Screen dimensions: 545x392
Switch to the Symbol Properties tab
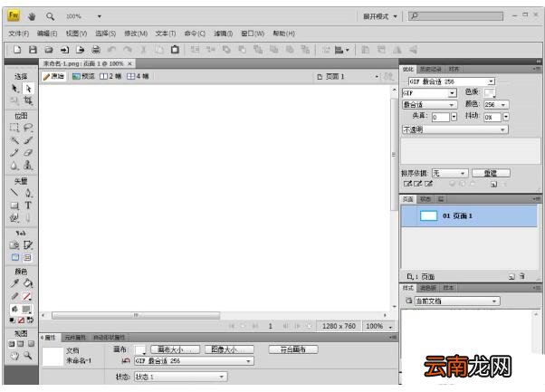click(x=75, y=338)
